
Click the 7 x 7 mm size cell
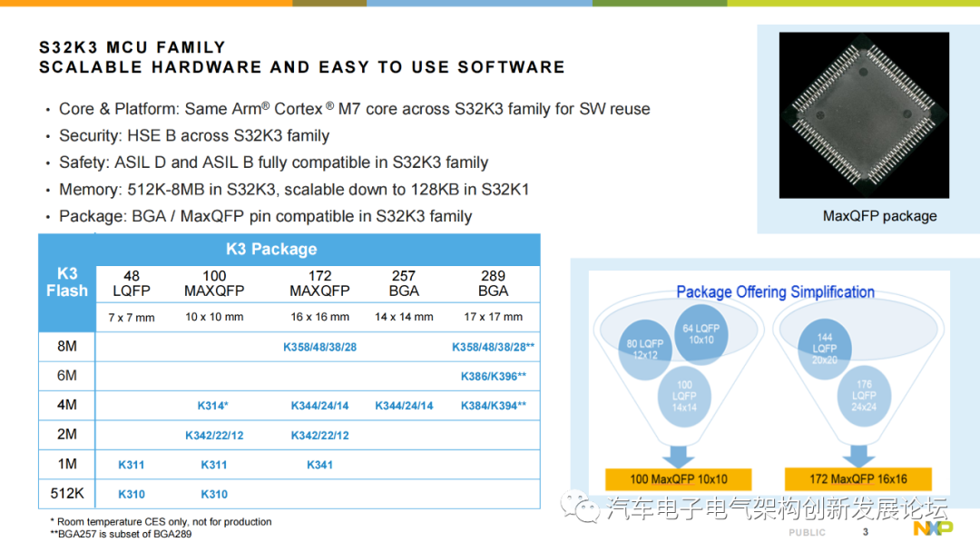[x=132, y=318]
